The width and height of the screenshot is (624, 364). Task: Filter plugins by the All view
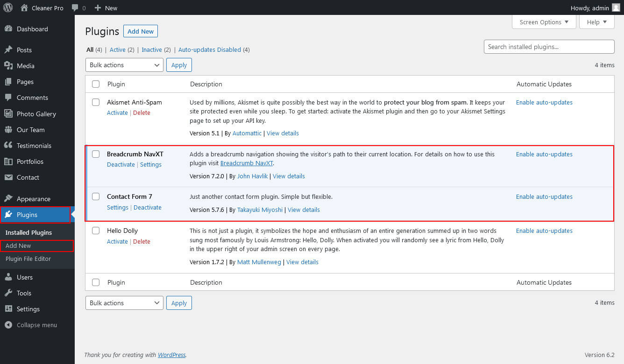90,49
